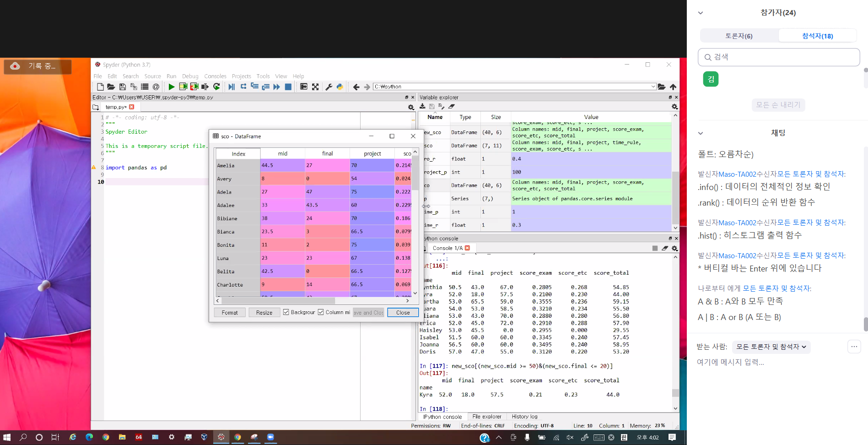The width and height of the screenshot is (868, 445).
Task: Open the Variable explorer options gear
Action: pos(674,107)
